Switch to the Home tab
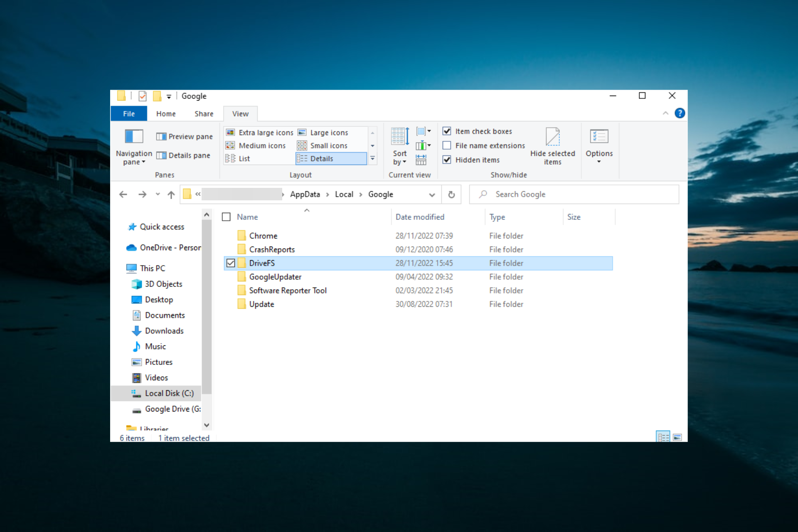This screenshot has height=532, width=798. click(x=166, y=114)
